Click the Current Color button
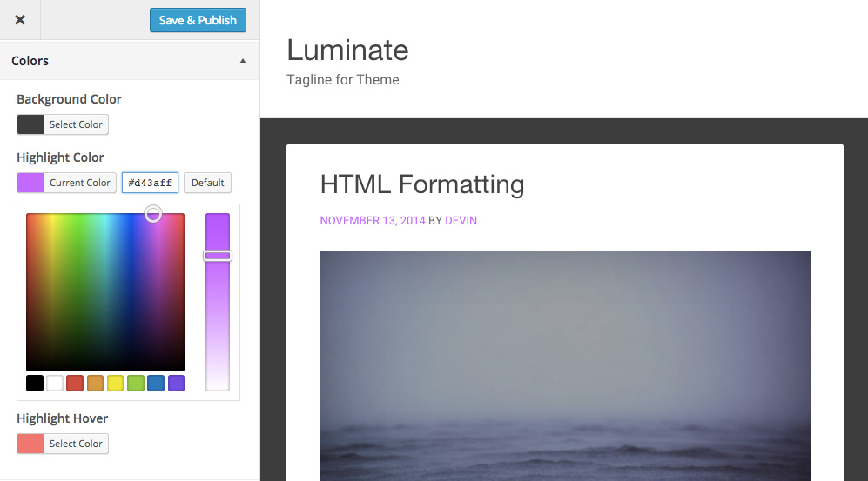Viewport: 868px width, 481px height. point(80,183)
